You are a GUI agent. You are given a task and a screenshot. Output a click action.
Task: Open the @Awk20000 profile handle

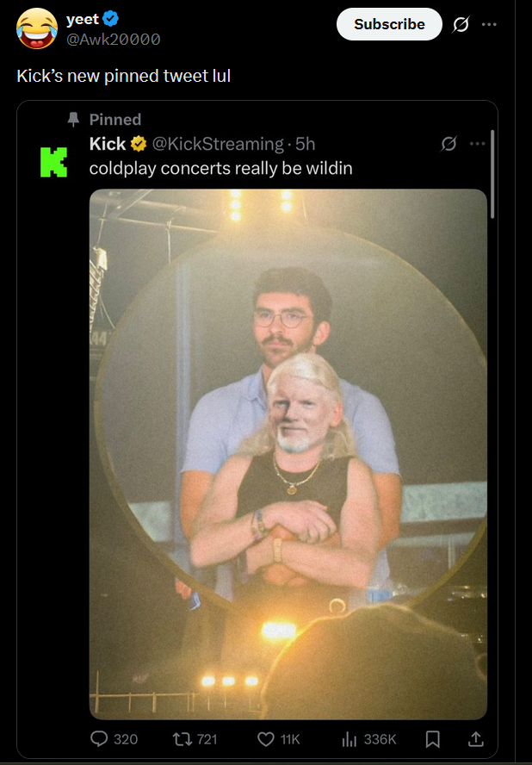click(x=113, y=39)
